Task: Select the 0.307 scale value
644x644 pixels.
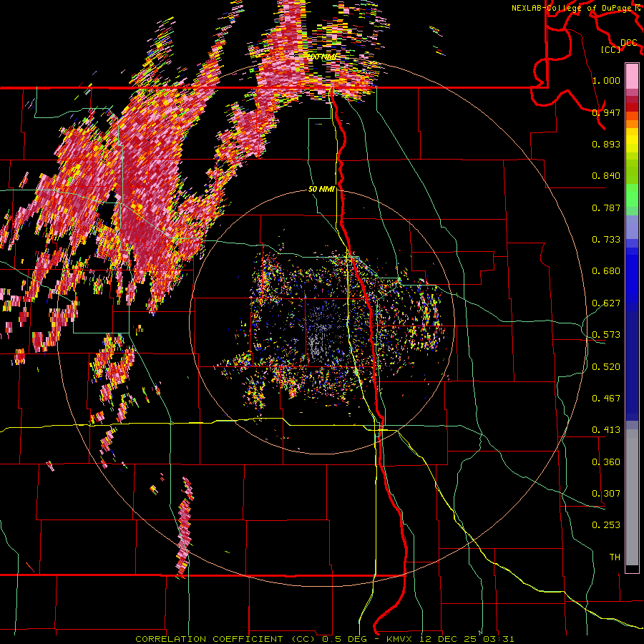Action: (x=606, y=494)
